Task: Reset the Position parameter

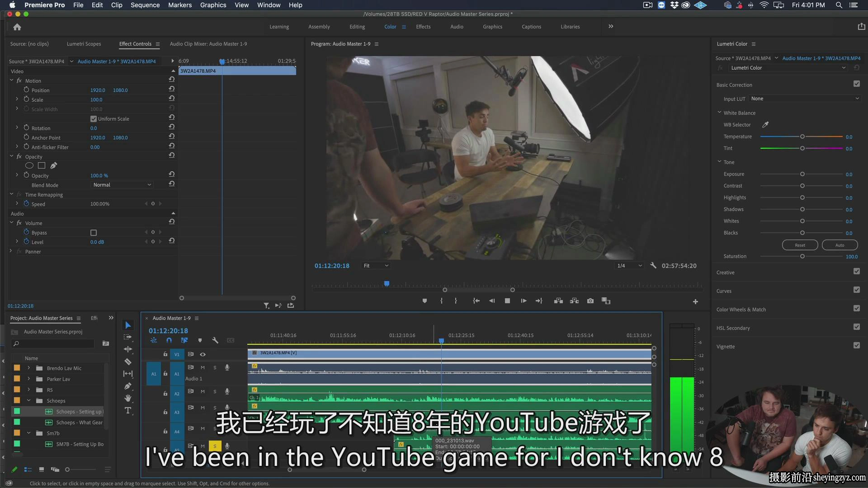Action: (172, 89)
